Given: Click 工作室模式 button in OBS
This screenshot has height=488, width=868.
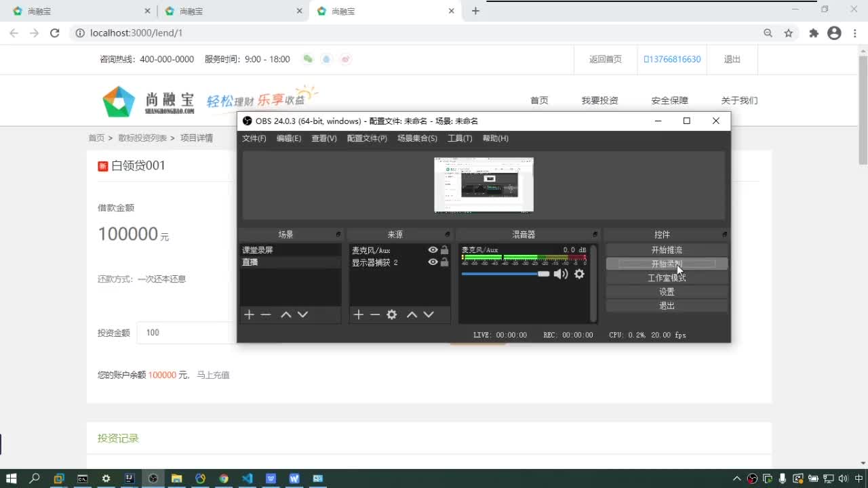Looking at the screenshot, I should [667, 278].
